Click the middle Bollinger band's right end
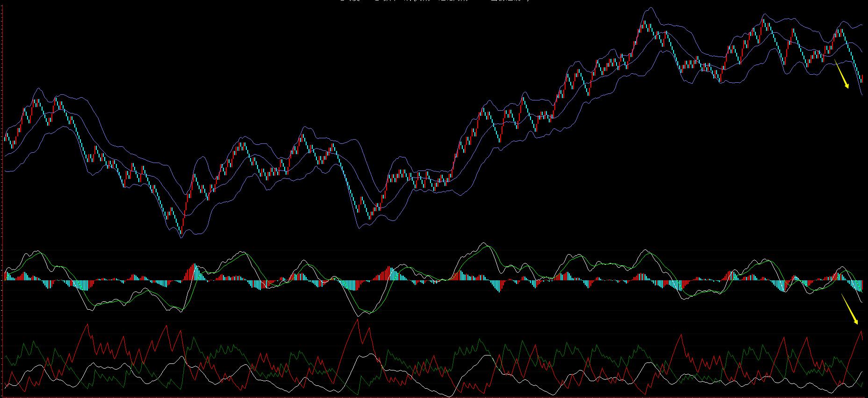 [x=862, y=51]
